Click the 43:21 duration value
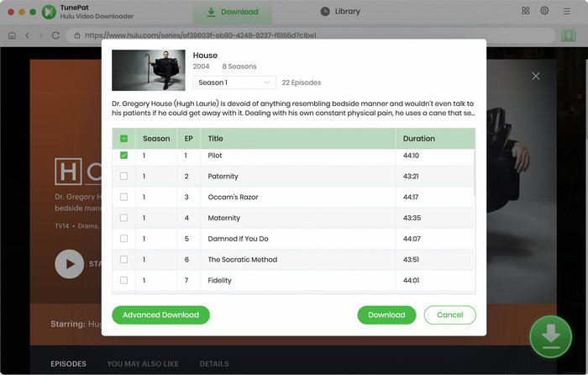 (x=411, y=177)
